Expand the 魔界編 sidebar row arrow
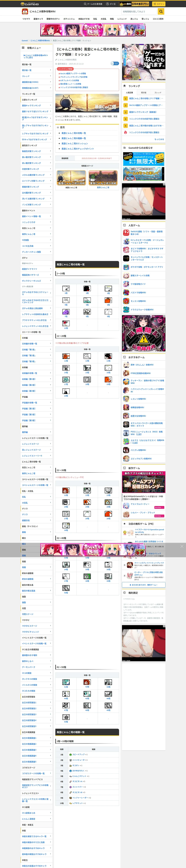 [51, 432]
